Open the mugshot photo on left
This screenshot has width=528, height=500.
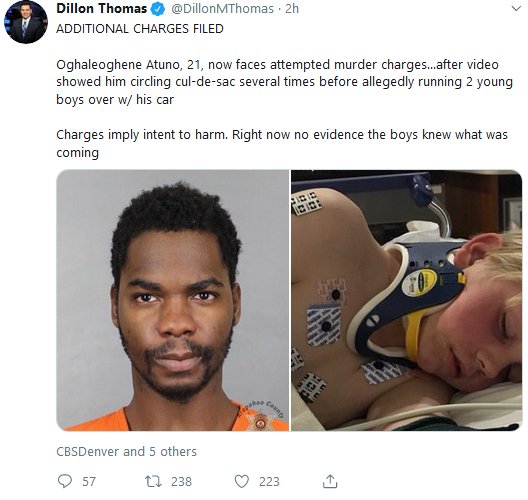(x=172, y=300)
